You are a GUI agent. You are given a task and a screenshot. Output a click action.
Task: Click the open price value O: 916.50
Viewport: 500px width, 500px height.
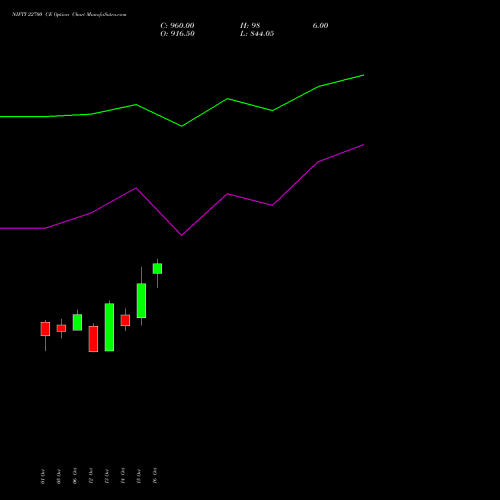[x=177, y=34]
